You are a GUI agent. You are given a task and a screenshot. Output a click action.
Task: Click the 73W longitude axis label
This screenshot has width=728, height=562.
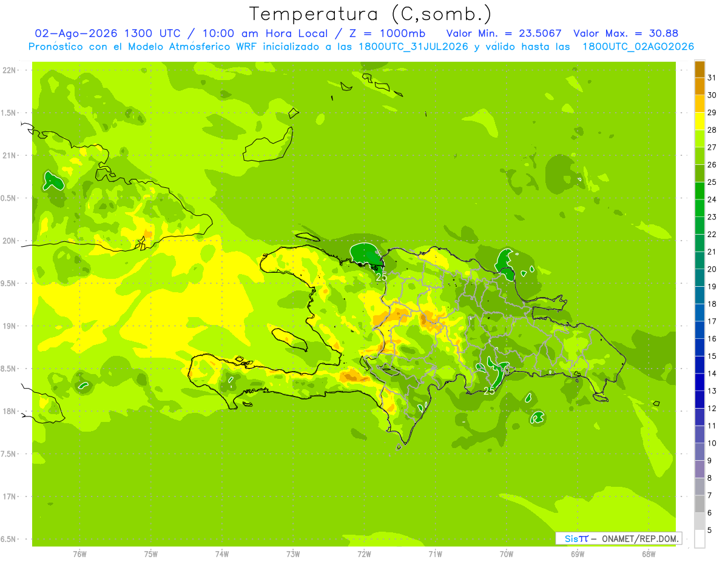(x=293, y=554)
